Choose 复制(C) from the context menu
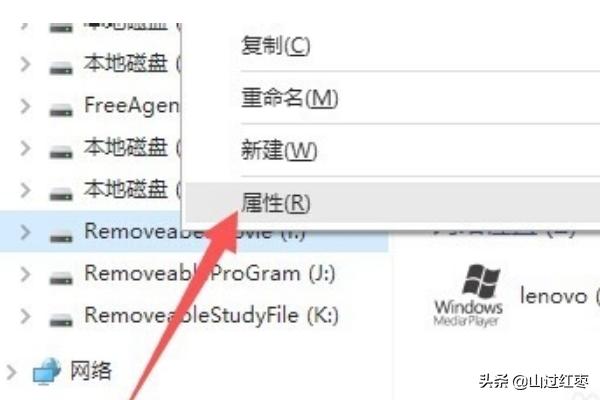 (x=276, y=45)
